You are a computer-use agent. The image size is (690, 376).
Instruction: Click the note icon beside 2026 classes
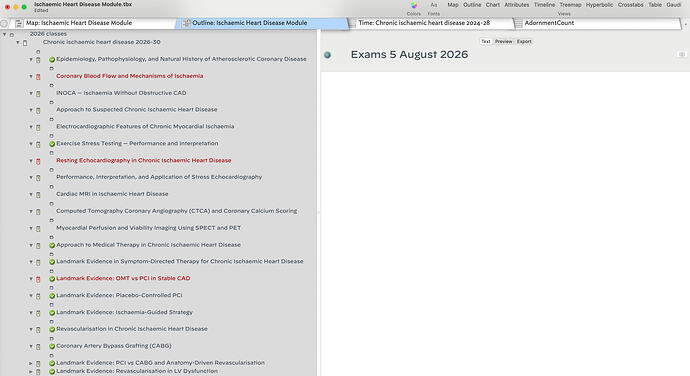[x=12, y=34]
